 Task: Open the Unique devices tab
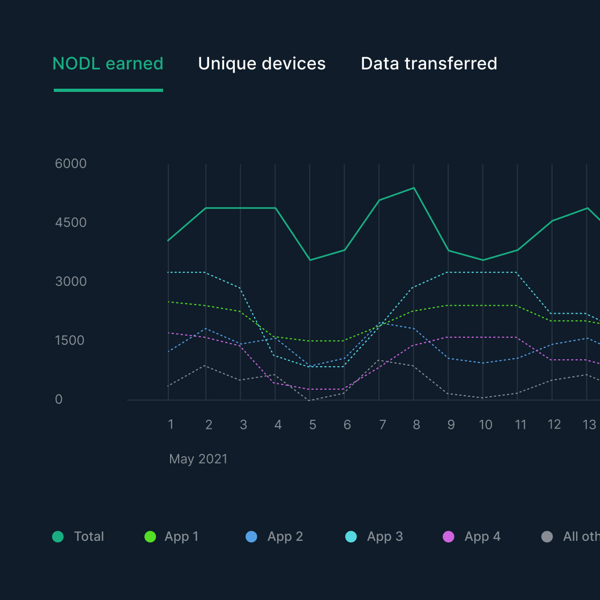(261, 64)
